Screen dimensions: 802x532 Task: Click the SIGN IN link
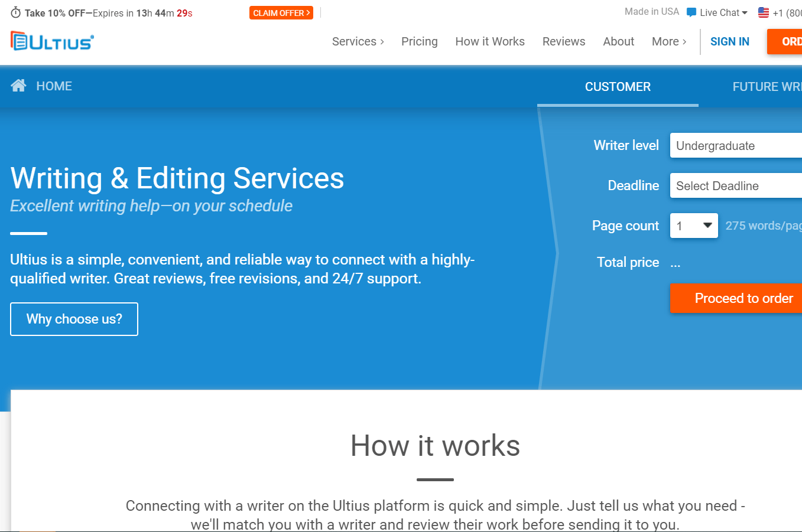click(730, 41)
